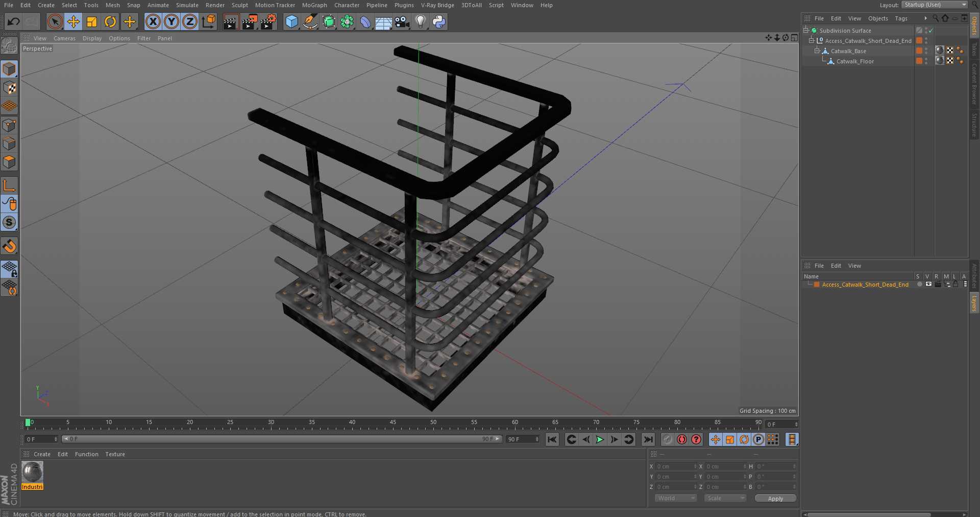The height and width of the screenshot is (517, 980).
Task: Open the spline pen tool
Action: tap(310, 21)
